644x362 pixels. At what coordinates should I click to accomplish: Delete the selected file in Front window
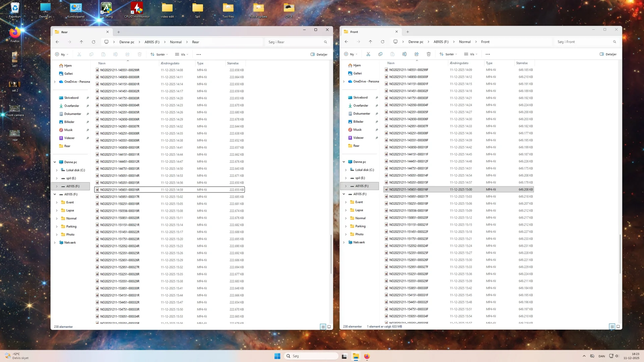coord(429,54)
